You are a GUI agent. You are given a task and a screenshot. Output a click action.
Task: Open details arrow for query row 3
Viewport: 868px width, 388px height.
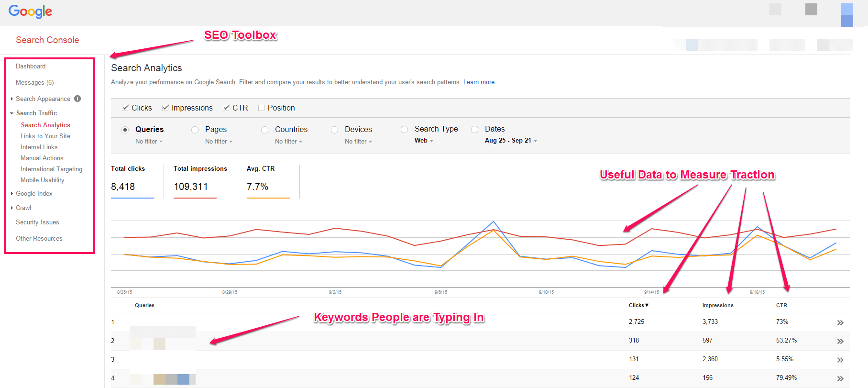point(840,360)
